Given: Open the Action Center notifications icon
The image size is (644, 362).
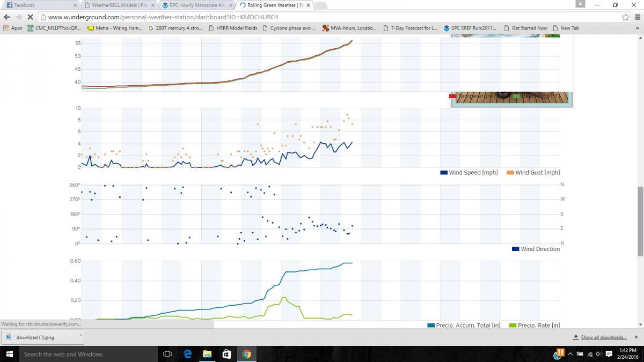Looking at the screenshot, I should click(x=610, y=354).
